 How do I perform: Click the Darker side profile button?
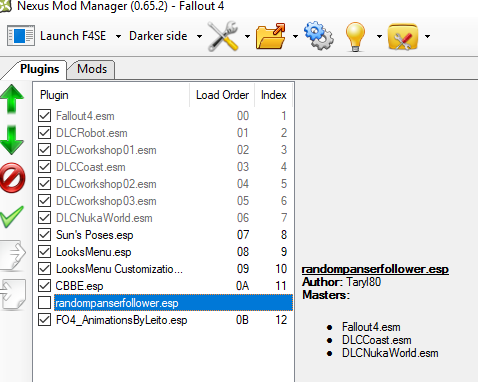click(x=158, y=36)
